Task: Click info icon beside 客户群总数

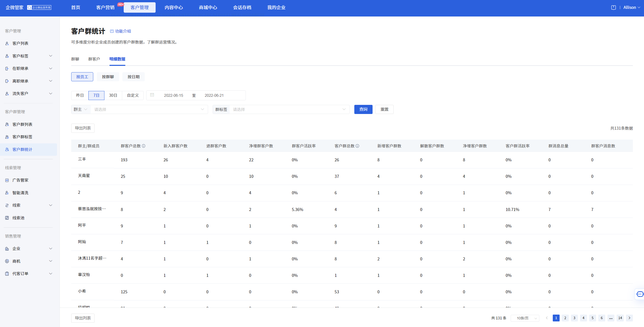Action: point(357,146)
